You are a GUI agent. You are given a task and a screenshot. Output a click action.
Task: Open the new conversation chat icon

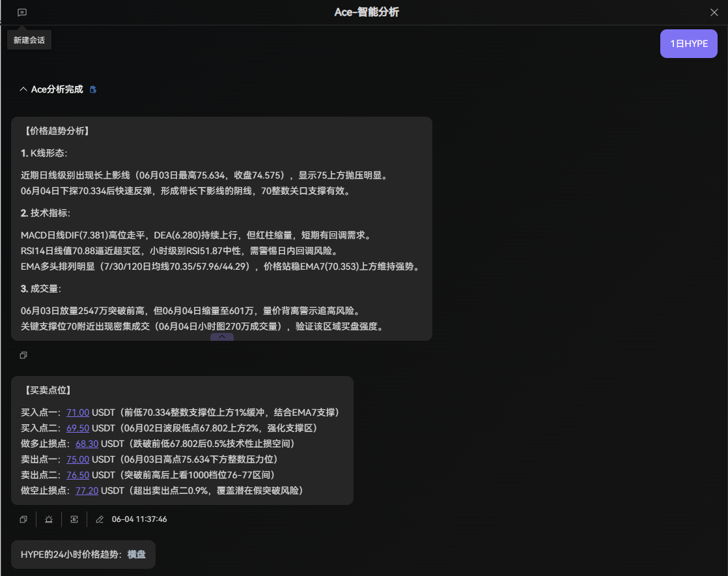(22, 12)
